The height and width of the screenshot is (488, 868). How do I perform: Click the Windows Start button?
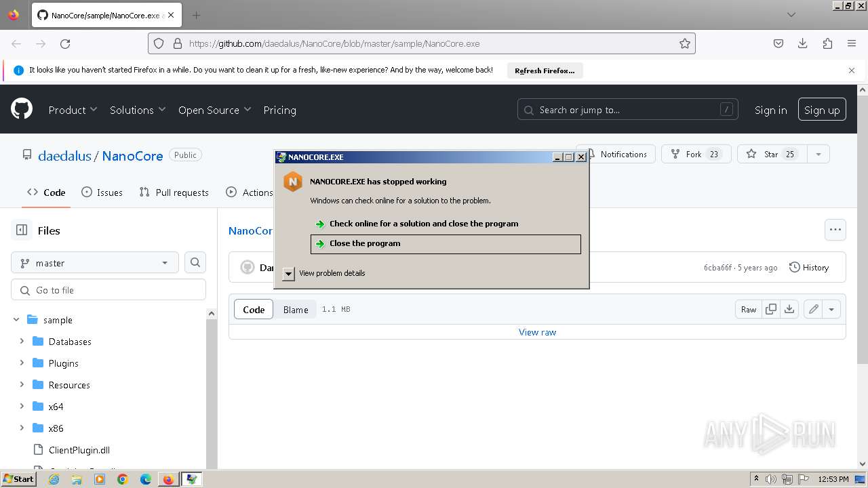coord(19,479)
